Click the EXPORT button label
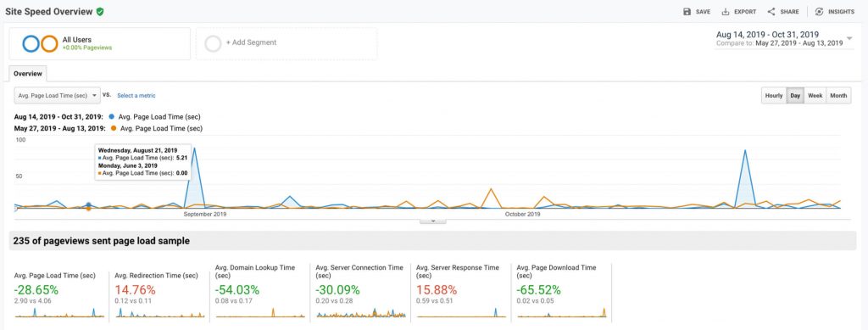The height and width of the screenshot is (330, 868). click(x=745, y=12)
